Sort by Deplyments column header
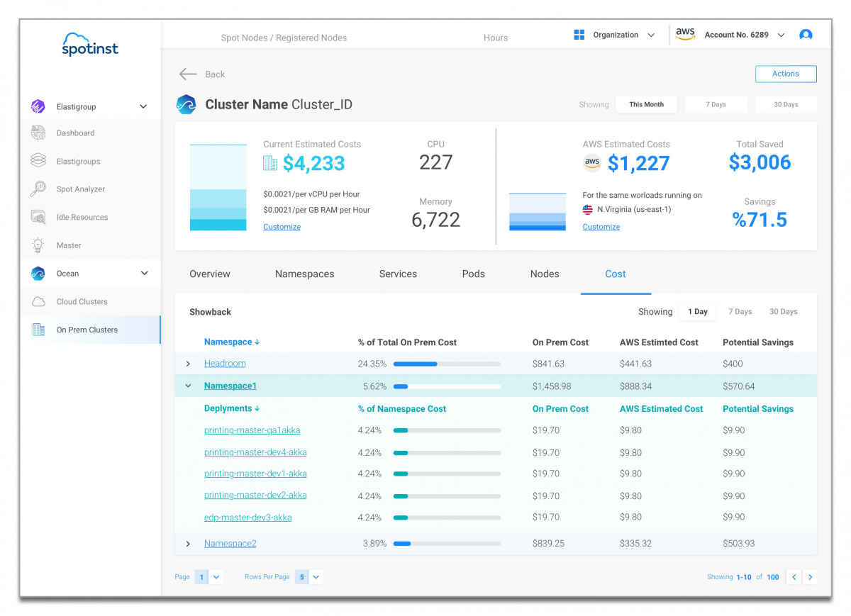Image resolution: width=851 pixels, height=616 pixels. pyautogui.click(x=231, y=408)
